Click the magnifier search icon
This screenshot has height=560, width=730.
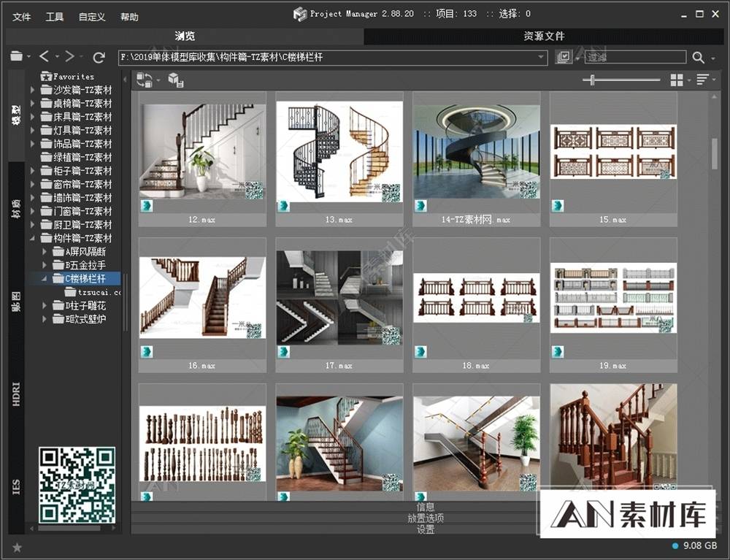[699, 57]
